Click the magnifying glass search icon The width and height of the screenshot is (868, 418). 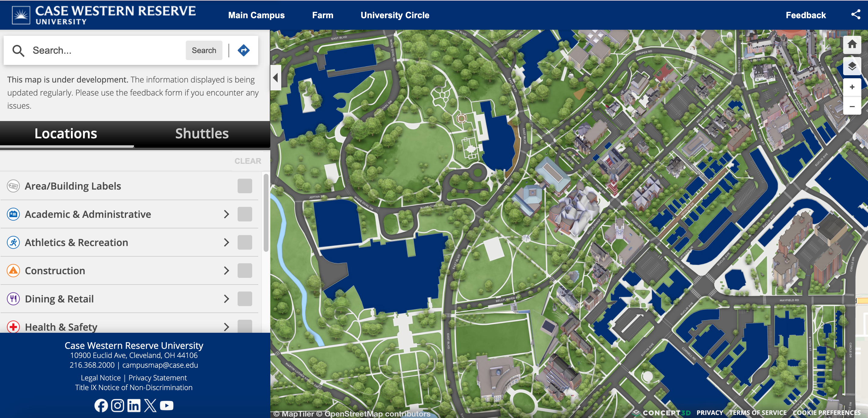click(18, 51)
